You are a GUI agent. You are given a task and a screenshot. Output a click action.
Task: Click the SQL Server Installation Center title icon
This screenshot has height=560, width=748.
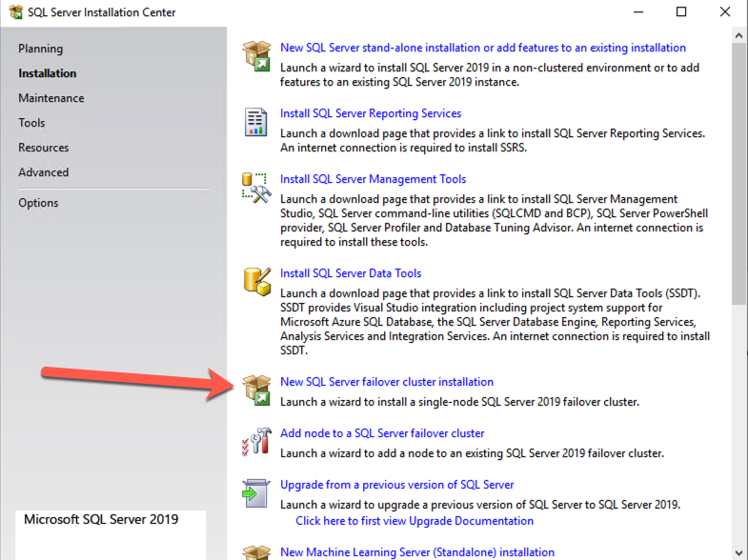16,12
